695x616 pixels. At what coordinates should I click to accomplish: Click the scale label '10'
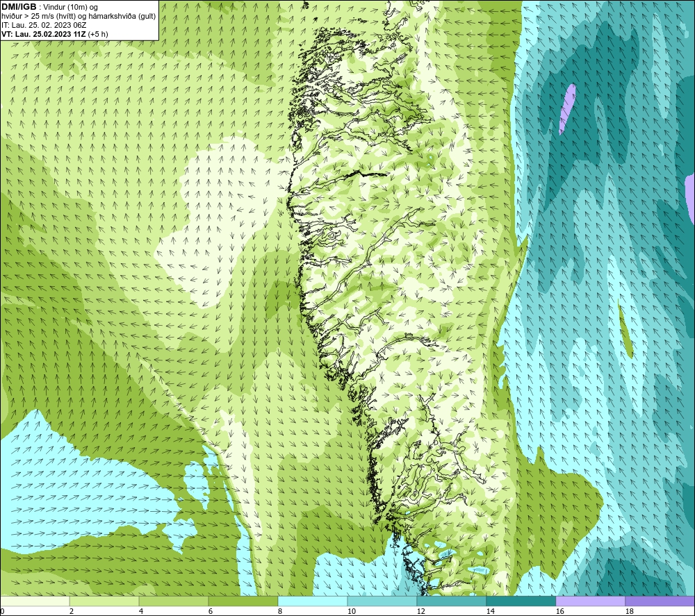(x=352, y=612)
